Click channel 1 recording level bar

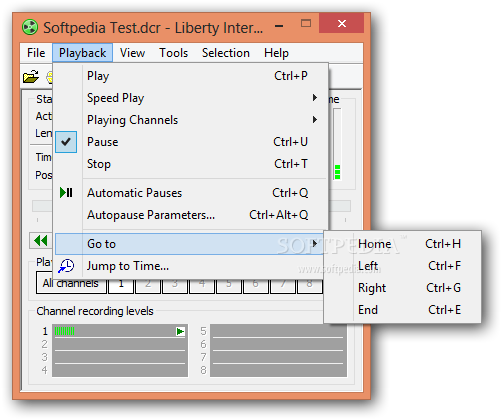coord(120,331)
